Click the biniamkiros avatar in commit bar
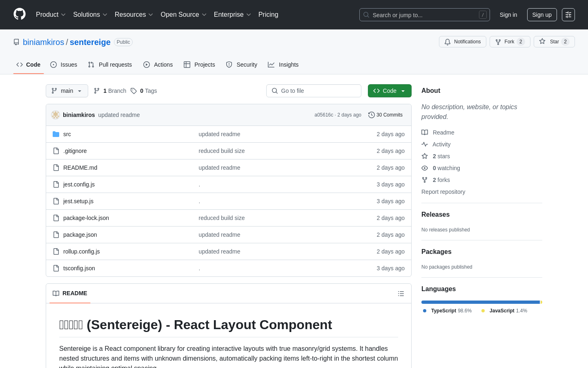 56,115
